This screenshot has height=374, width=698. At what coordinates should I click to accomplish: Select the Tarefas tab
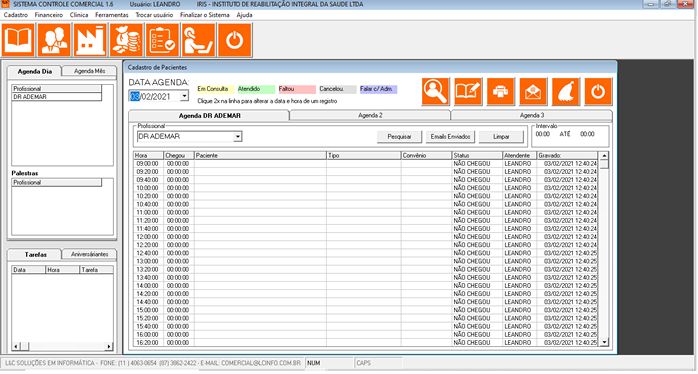pyautogui.click(x=36, y=255)
